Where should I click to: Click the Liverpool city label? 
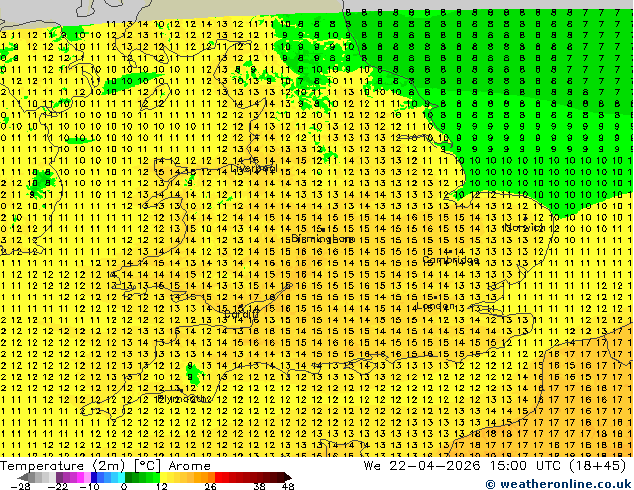[x=254, y=167]
